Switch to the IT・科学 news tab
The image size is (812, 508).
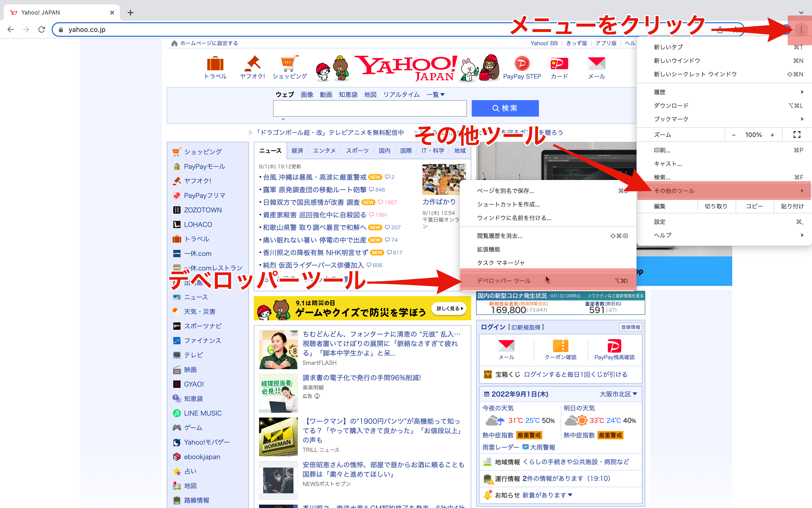coord(433,151)
